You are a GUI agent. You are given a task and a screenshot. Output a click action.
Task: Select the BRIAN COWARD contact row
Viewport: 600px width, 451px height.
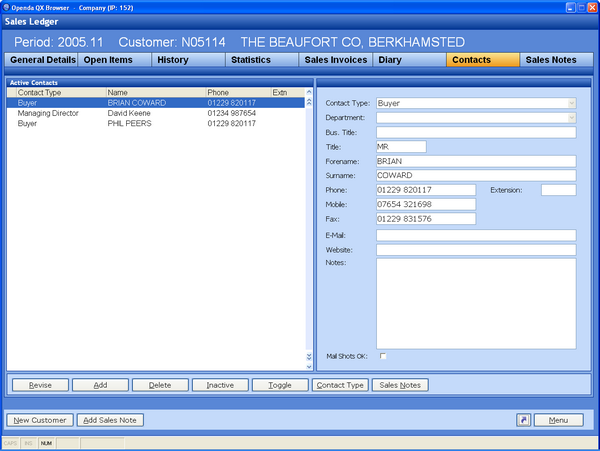click(x=156, y=103)
